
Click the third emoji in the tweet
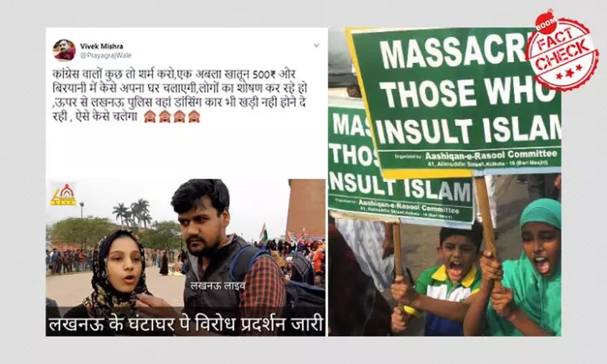[x=179, y=116]
